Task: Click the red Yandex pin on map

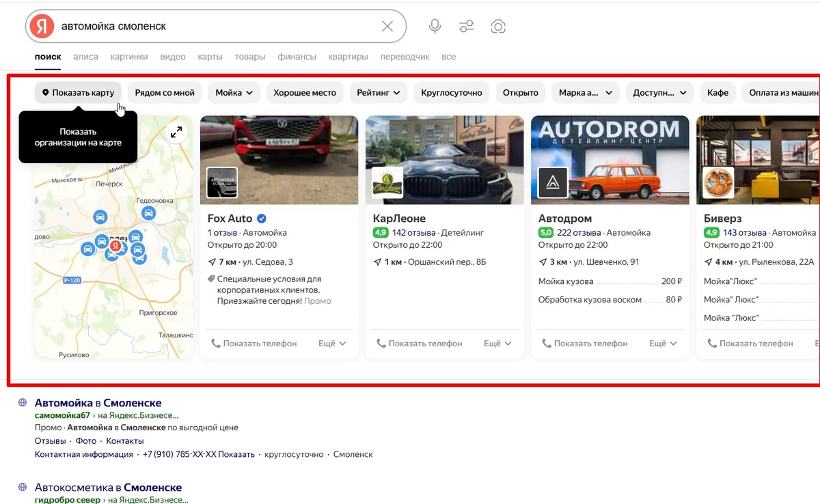Action: click(x=115, y=245)
